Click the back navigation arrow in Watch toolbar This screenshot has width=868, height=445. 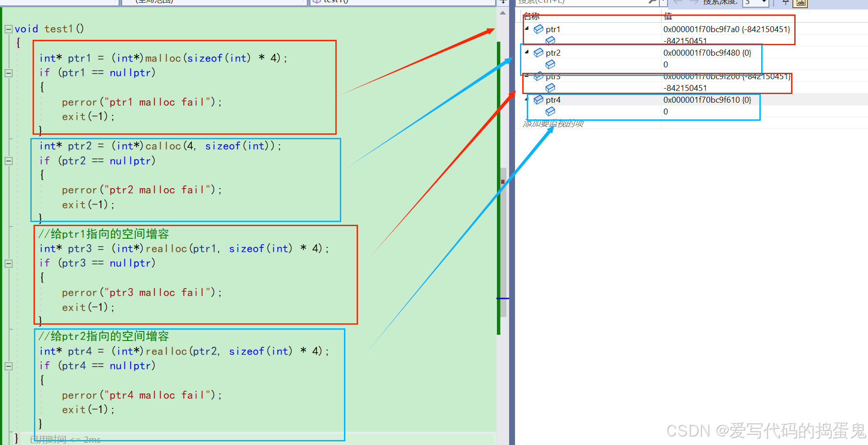coord(677,2)
